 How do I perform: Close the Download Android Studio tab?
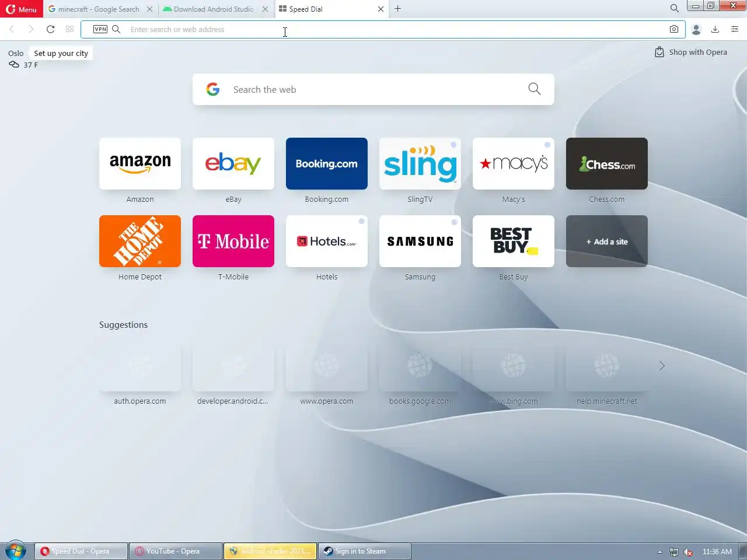[265, 9]
